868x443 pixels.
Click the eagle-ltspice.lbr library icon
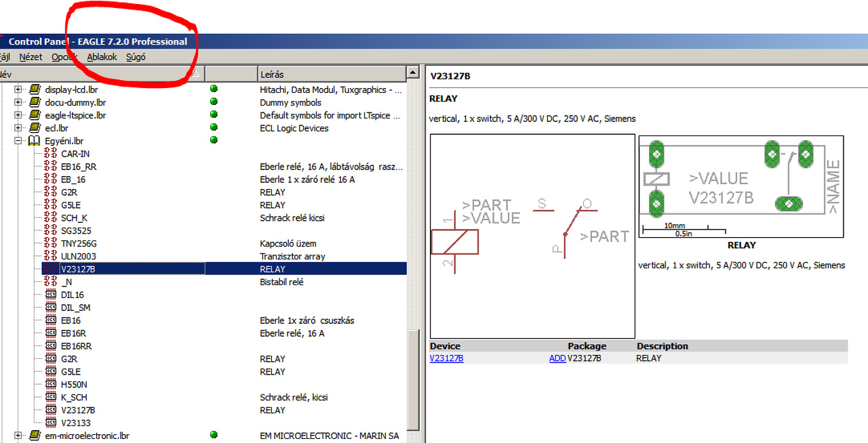(x=35, y=115)
